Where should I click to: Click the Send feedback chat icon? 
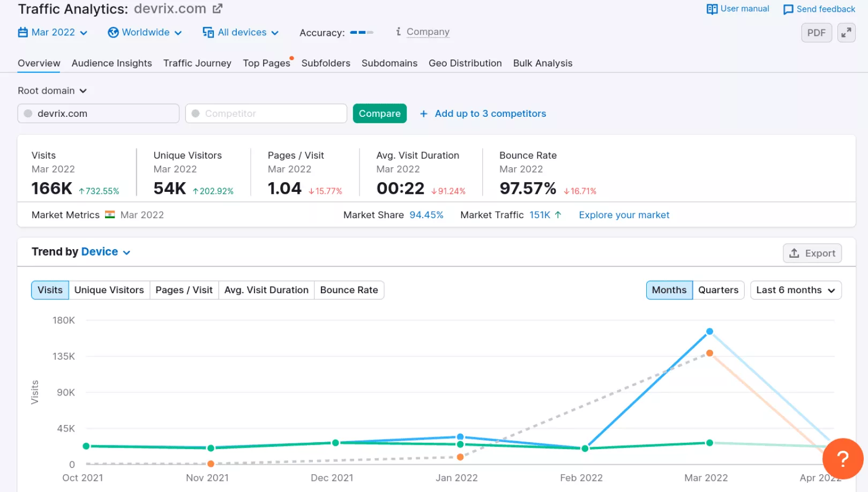(x=788, y=10)
